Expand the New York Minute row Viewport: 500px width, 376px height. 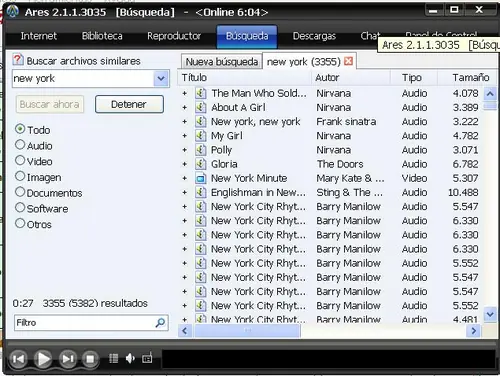click(x=185, y=178)
